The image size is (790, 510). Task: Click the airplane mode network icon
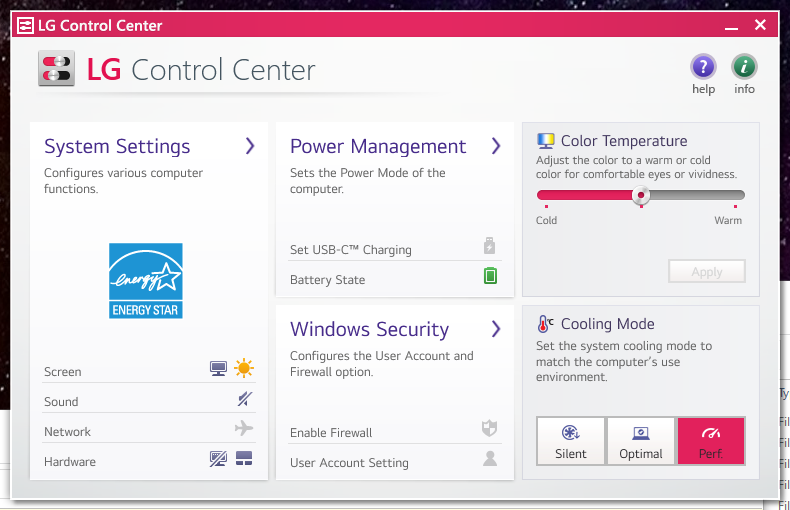point(244,429)
